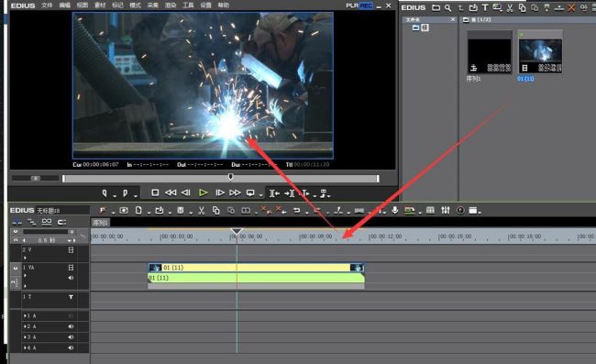Viewport: 596px width, 364px height.
Task: Click the Export icon in player controls
Action: pos(324,193)
